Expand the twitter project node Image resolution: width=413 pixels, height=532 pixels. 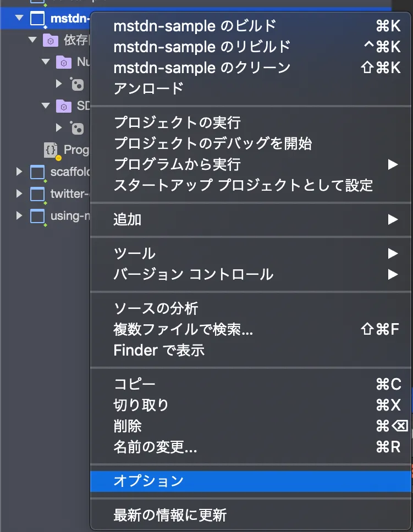tap(19, 193)
